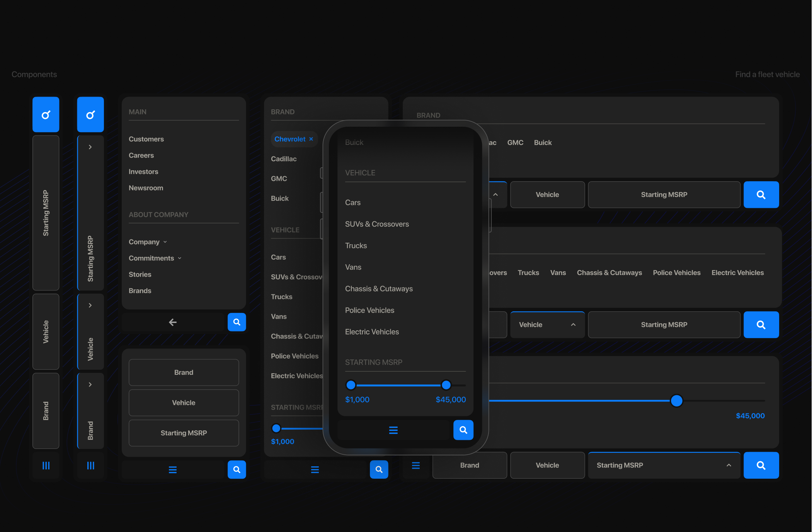Click the search icon inside phone mockup
Image resolution: width=812 pixels, height=532 pixels.
pos(463,430)
